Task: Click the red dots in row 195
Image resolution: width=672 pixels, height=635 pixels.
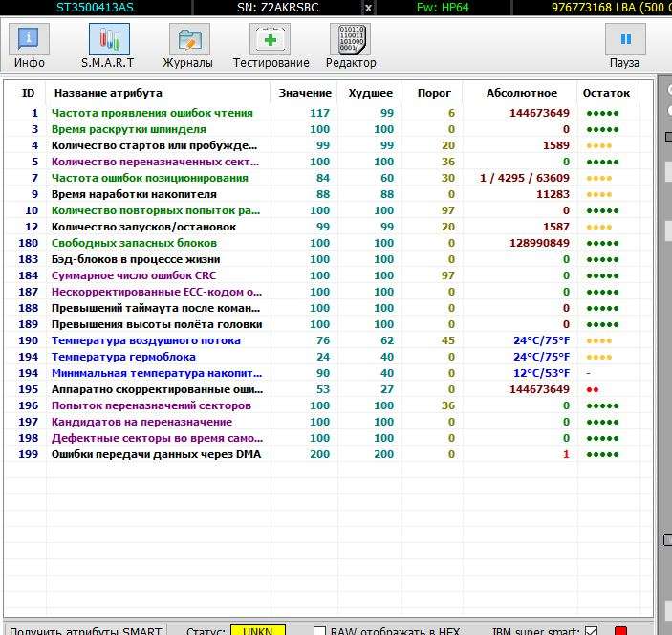Action: point(593,390)
